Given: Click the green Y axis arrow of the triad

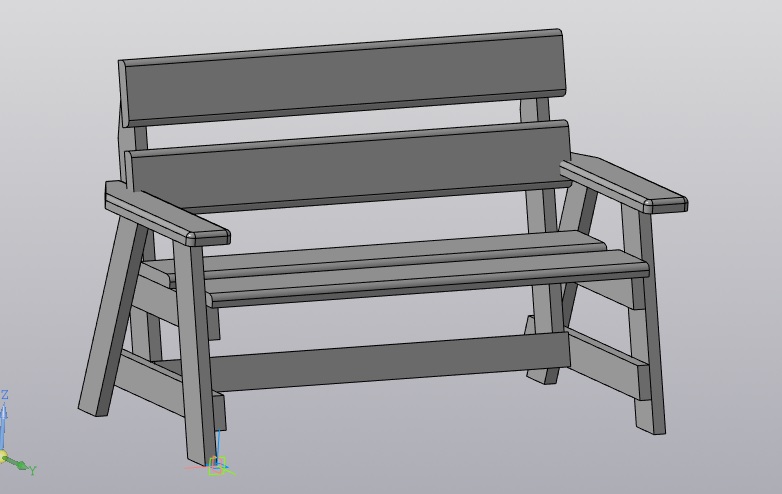Looking at the screenshot, I should coord(22,466).
